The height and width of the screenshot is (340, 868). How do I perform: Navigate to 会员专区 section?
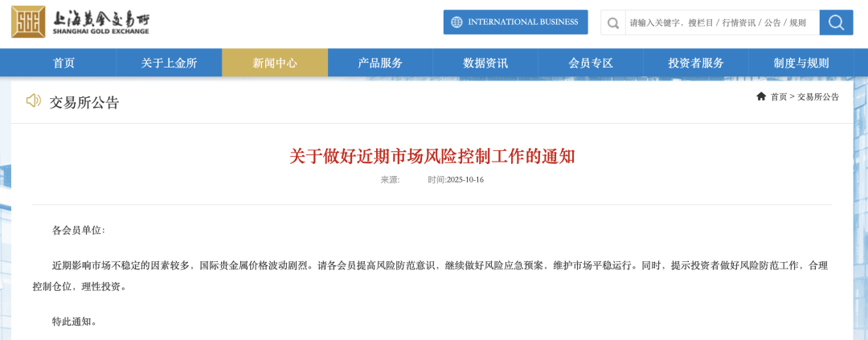pyautogui.click(x=591, y=63)
